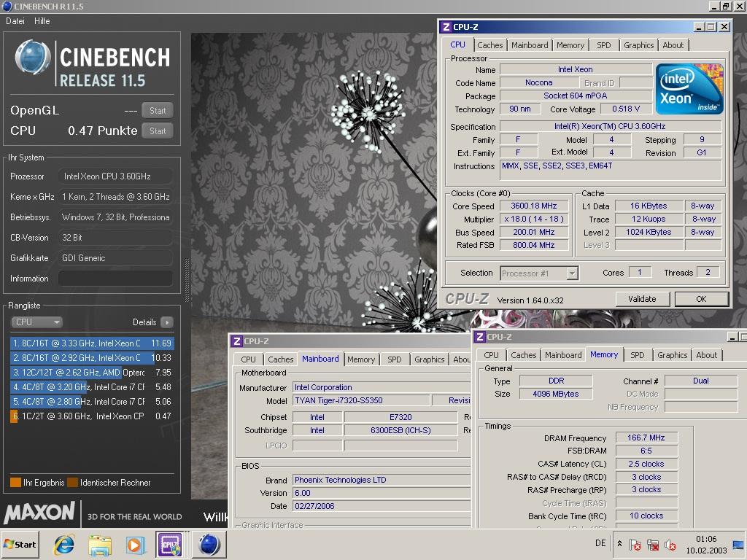Select ranking row 12C/12T @ 2.62 GHz AMD
The height and width of the screenshot is (560, 747).
[x=92, y=373]
